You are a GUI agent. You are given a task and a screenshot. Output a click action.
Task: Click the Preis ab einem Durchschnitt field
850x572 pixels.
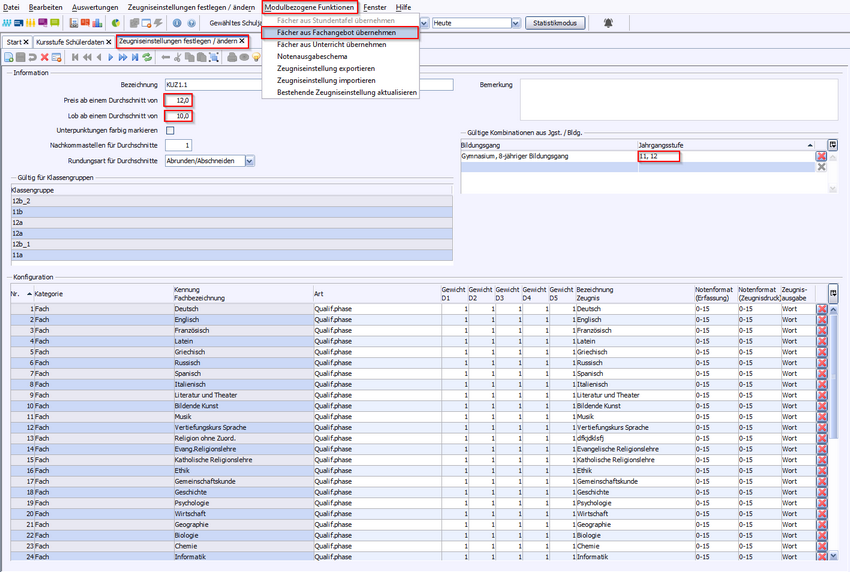coord(182,100)
